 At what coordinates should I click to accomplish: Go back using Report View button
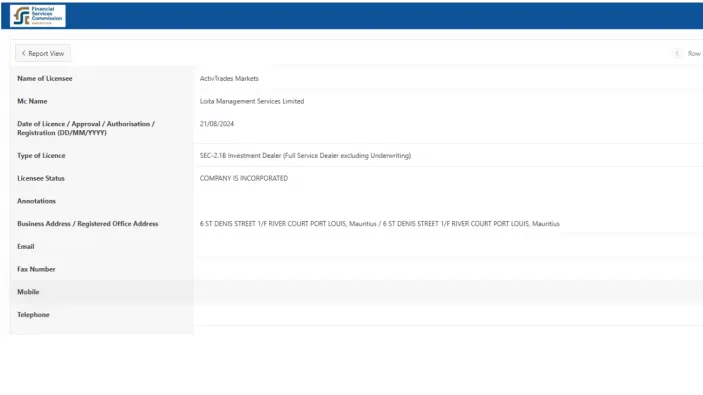point(43,53)
